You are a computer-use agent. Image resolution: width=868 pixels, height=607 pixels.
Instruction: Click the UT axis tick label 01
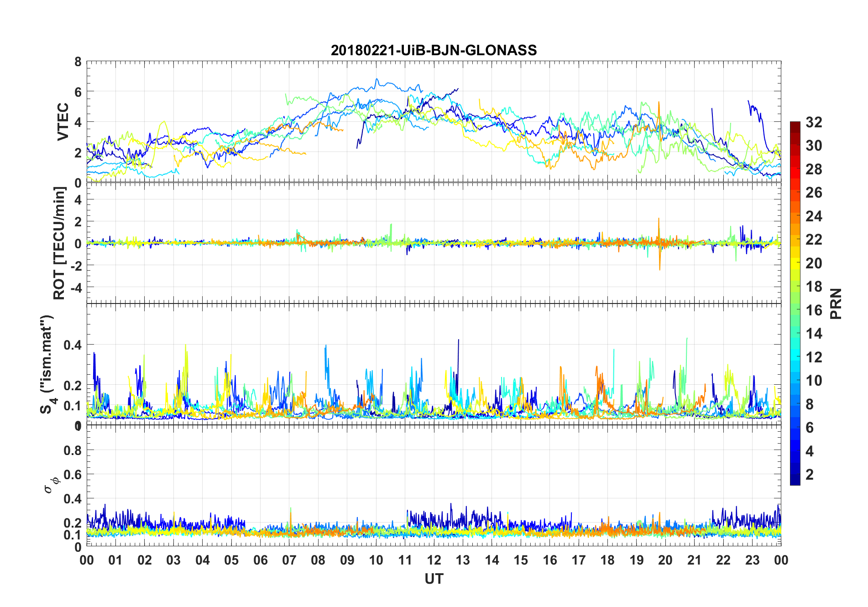[x=115, y=560]
